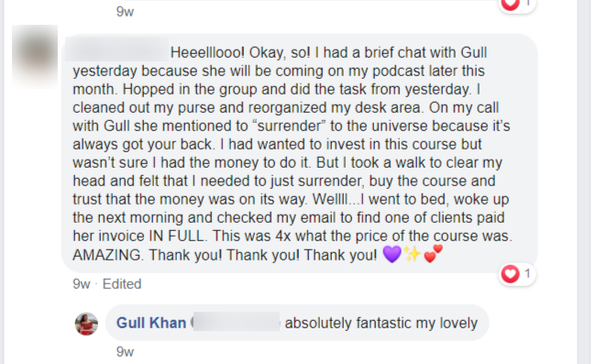Click the partially visible heart reaction at top
Image resolution: width=594 pixels, height=364 pixels.
(x=511, y=5)
